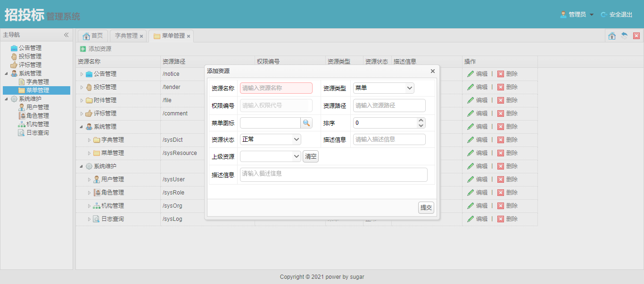Click the 权限编号 input field
Viewport: 644px width, 284px height.
(276, 105)
